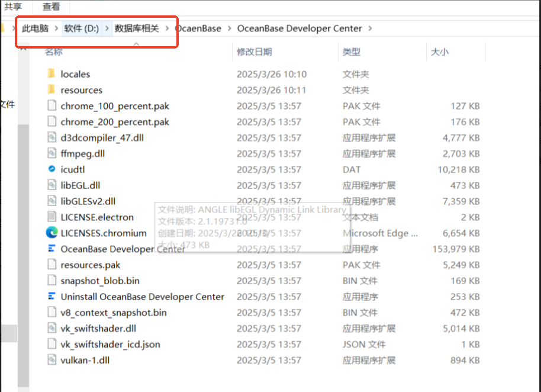541x392 pixels.
Task: Click the 894 KB size cell
Action: [465, 360]
